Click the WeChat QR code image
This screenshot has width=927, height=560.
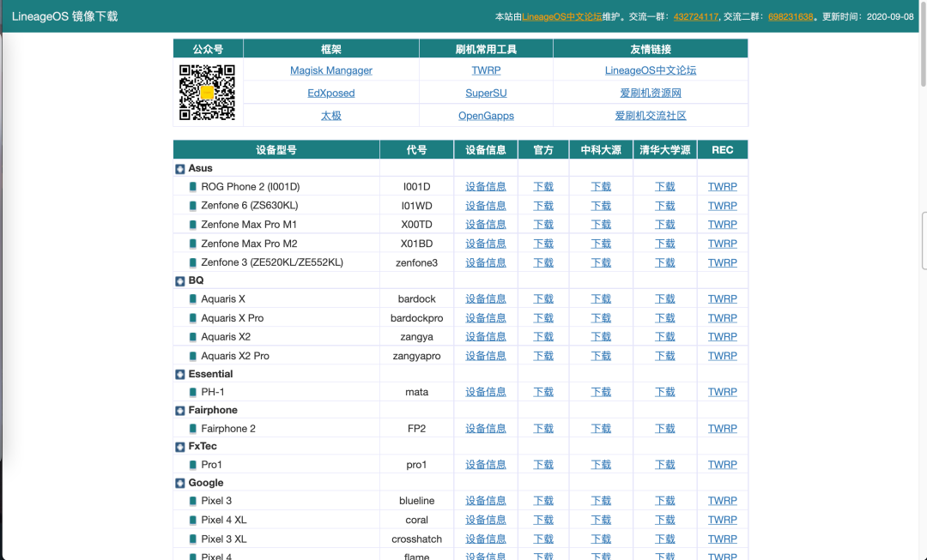pos(208,92)
